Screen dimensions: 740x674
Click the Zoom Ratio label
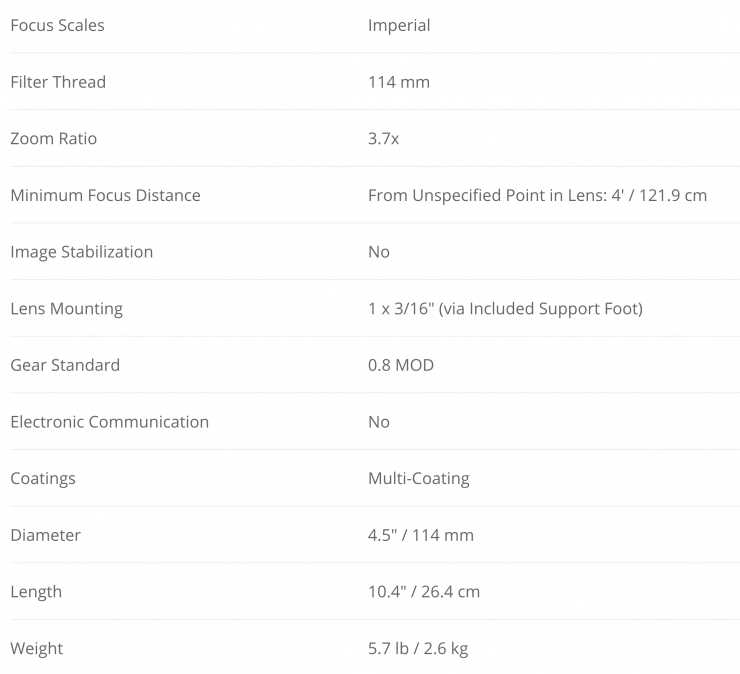click(x=54, y=139)
